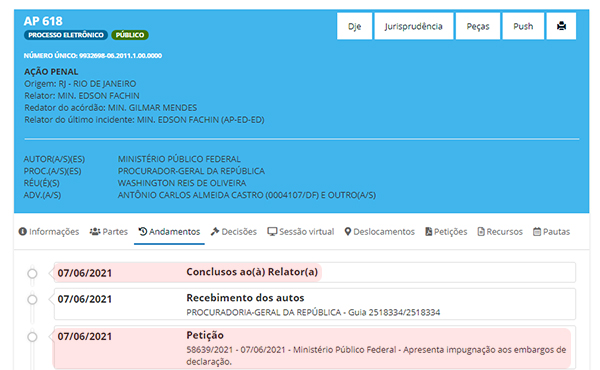
Task: Click the Relator do último incidente line
Action: pyautogui.click(x=144, y=120)
